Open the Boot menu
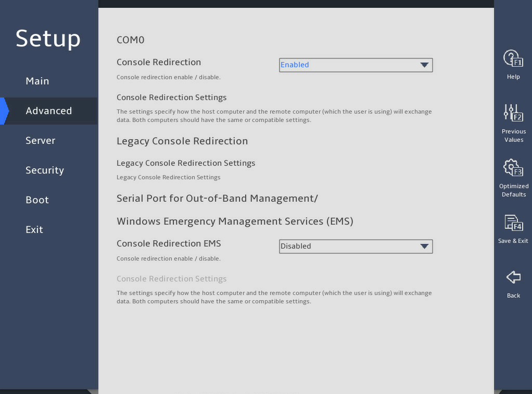The height and width of the screenshot is (394, 532). click(37, 200)
